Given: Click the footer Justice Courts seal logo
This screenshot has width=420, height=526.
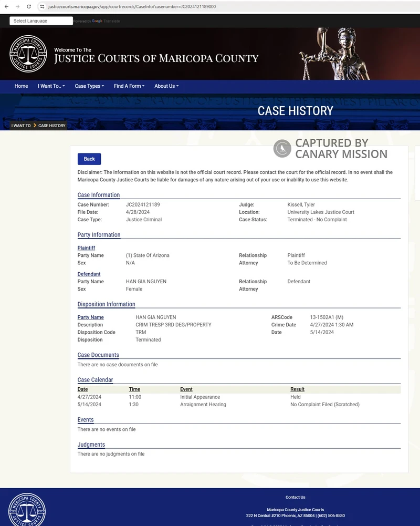Looking at the screenshot, I should pyautogui.click(x=27, y=509).
